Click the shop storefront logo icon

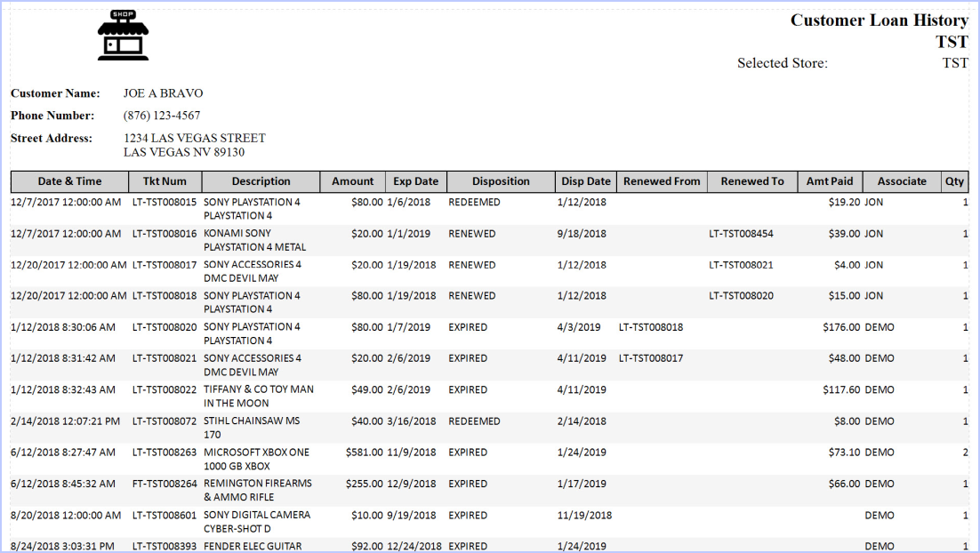tap(123, 35)
